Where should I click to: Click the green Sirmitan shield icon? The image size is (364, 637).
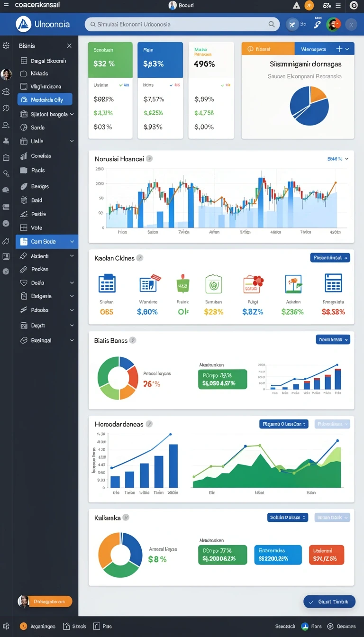click(x=214, y=283)
